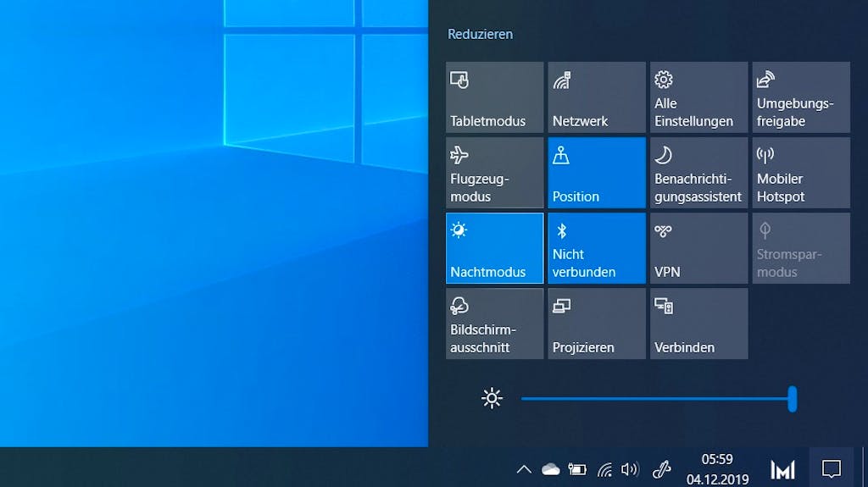This screenshot has width=868, height=487.
Task: Close the Action Center via notification icon
Action: pos(831,468)
